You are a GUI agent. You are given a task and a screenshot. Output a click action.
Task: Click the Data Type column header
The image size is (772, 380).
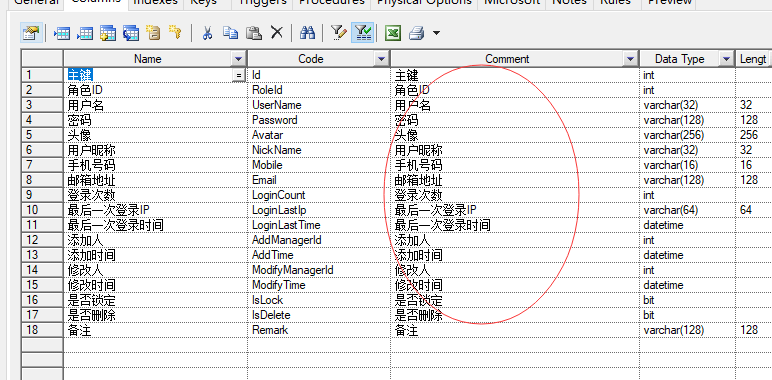[679, 59]
